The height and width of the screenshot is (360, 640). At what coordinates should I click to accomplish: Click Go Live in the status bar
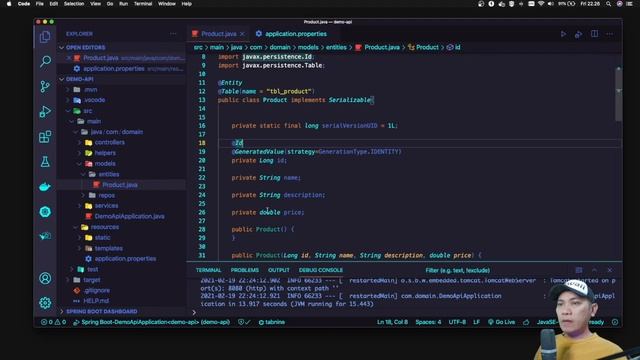[502, 322]
